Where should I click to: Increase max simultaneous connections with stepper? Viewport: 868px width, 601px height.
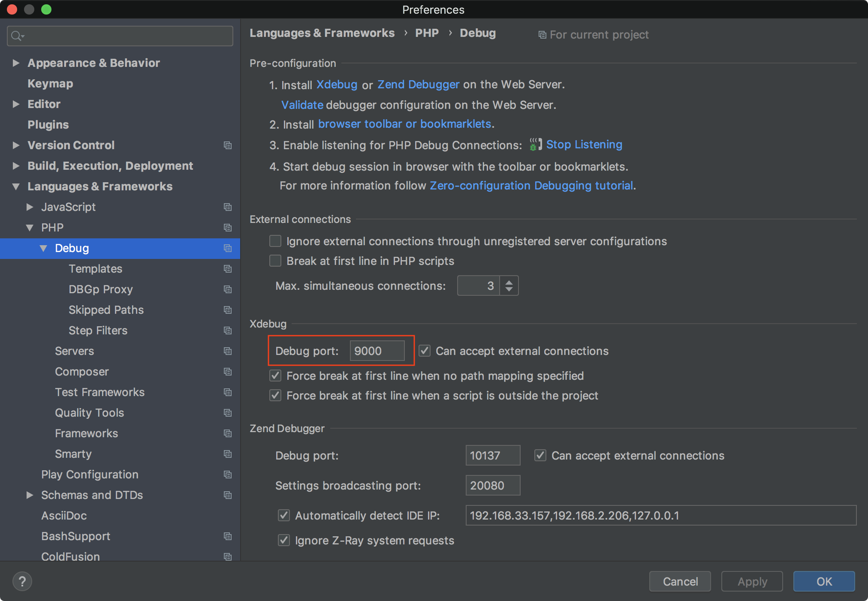[509, 282]
